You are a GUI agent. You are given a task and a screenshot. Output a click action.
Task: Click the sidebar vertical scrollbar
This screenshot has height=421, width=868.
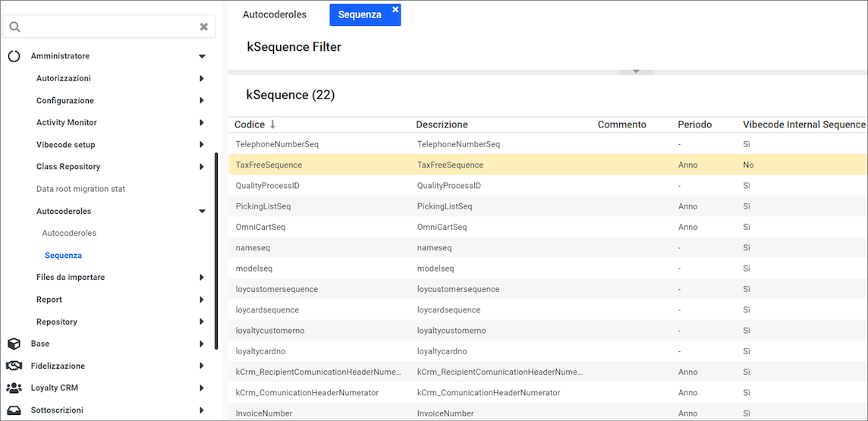216,228
